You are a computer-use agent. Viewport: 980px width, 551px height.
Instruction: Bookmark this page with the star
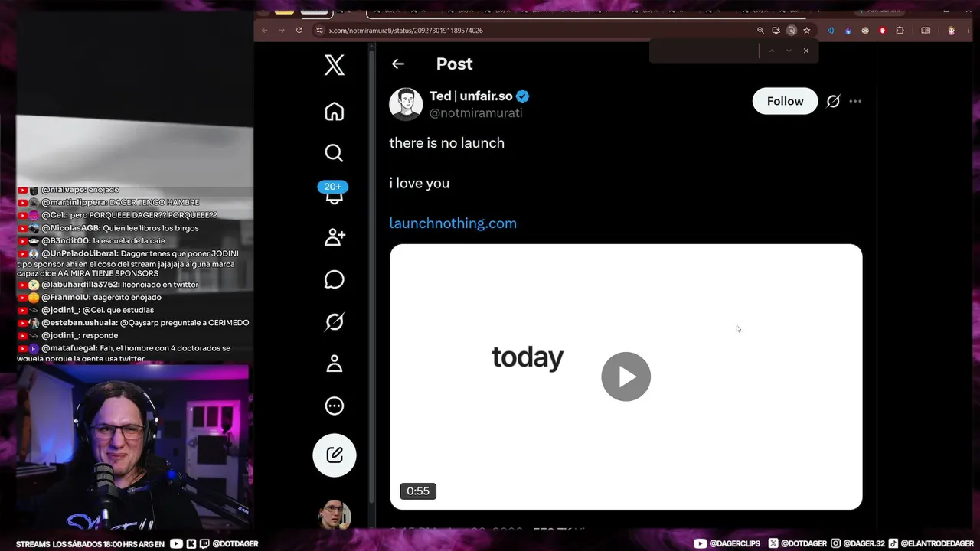tap(806, 31)
